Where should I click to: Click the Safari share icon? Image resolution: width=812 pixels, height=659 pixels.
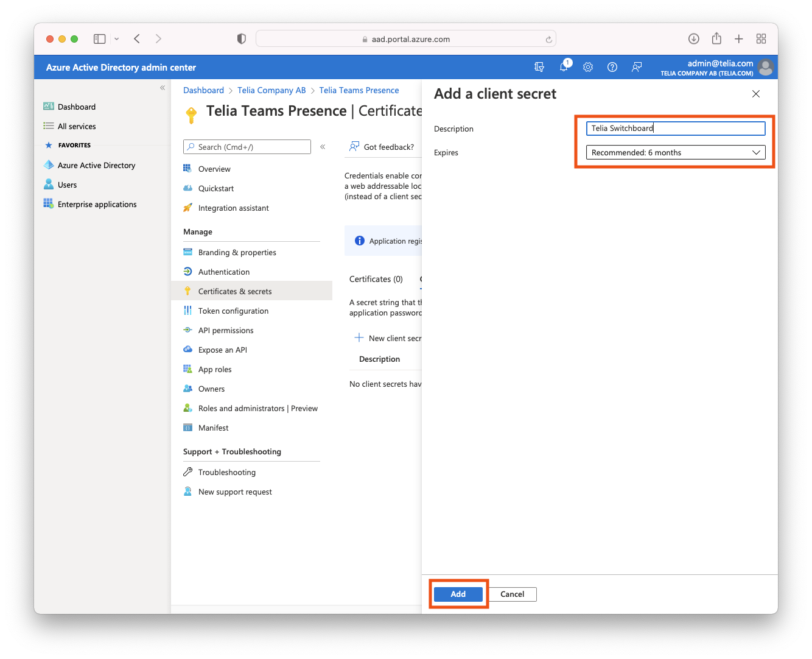tap(716, 38)
